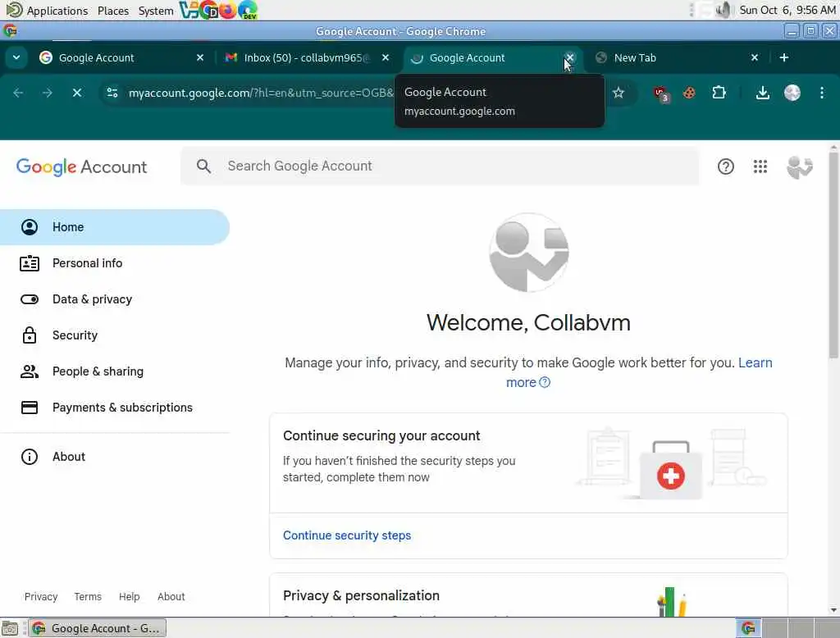Open the Privacy footer link
The height and width of the screenshot is (638, 840).
[x=41, y=596]
